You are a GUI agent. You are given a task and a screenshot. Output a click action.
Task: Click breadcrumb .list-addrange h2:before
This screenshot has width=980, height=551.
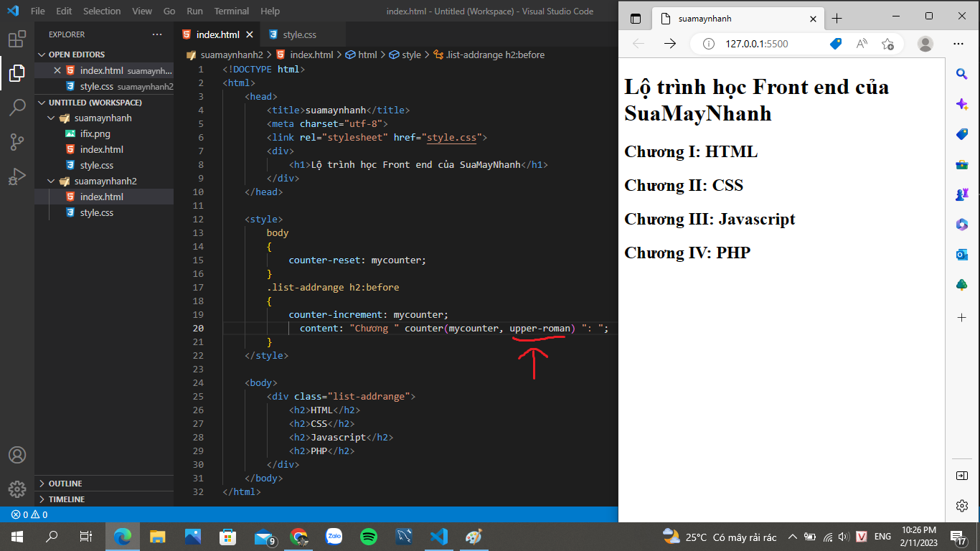pyautogui.click(x=495, y=55)
